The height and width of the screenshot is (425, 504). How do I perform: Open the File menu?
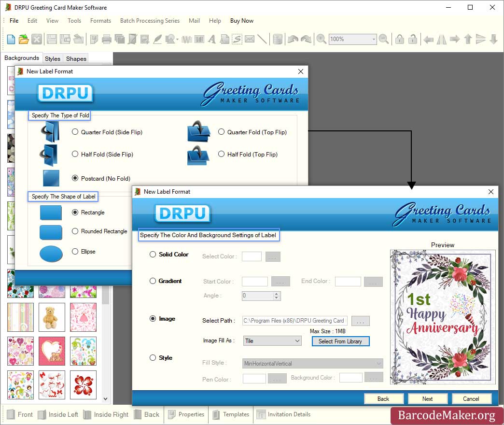pos(14,21)
